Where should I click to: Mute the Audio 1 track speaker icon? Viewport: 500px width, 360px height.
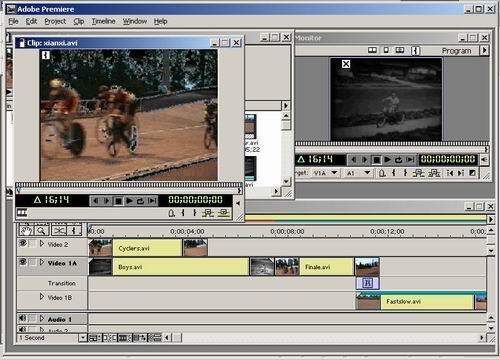[23, 318]
